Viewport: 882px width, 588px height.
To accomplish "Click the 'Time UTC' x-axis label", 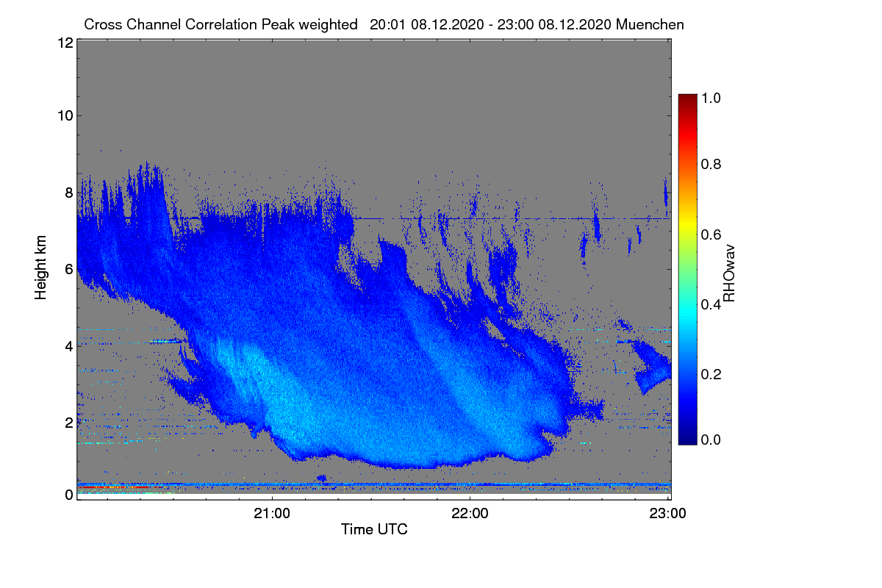I will point(374,528).
